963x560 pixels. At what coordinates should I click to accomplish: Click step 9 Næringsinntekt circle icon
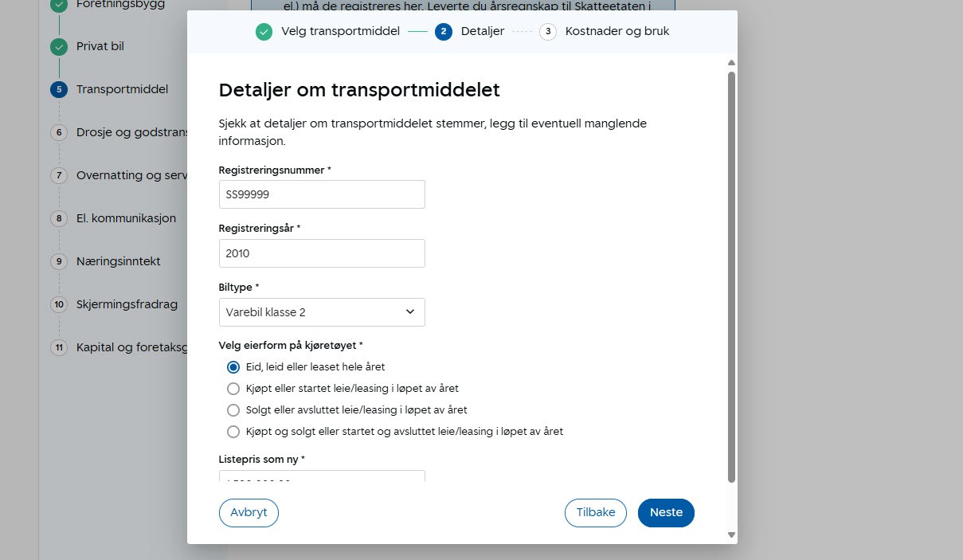(59, 261)
